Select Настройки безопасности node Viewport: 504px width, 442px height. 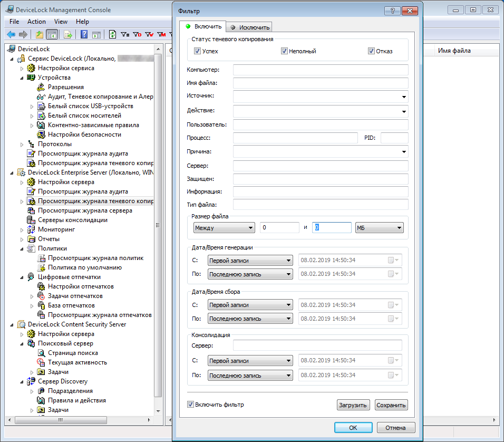coord(84,134)
